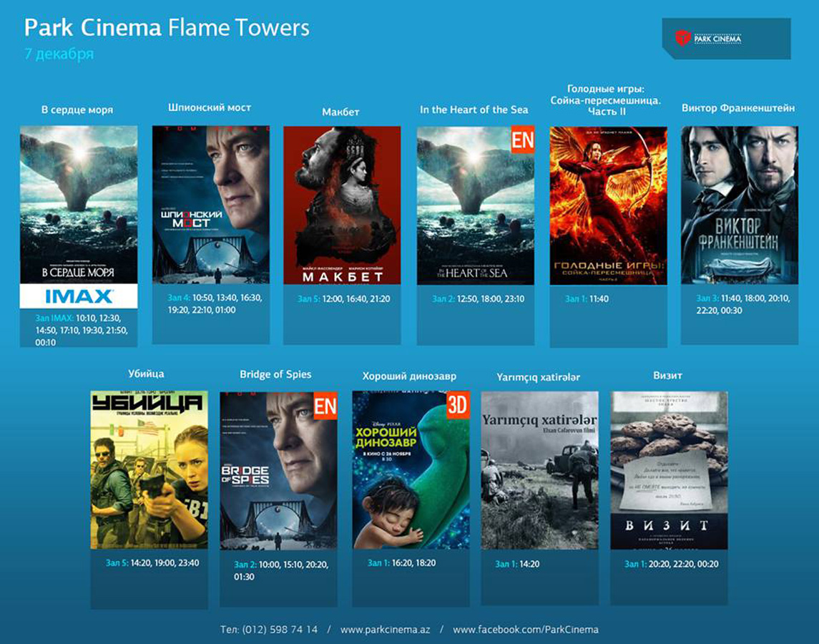Click the IMAX badge under В сердце моря

[79, 296]
